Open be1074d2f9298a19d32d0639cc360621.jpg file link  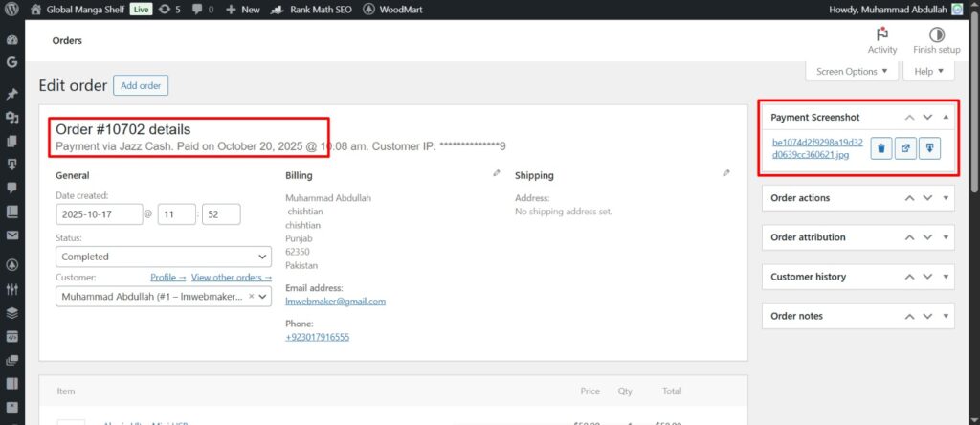pyautogui.click(x=818, y=148)
